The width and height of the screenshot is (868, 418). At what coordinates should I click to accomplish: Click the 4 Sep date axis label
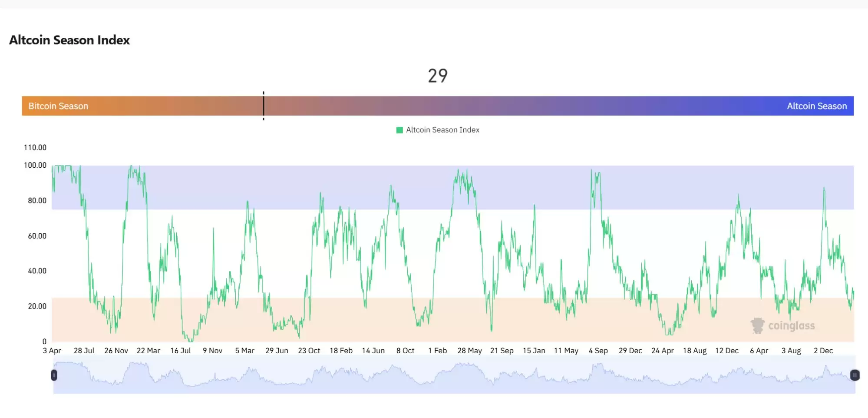point(598,351)
